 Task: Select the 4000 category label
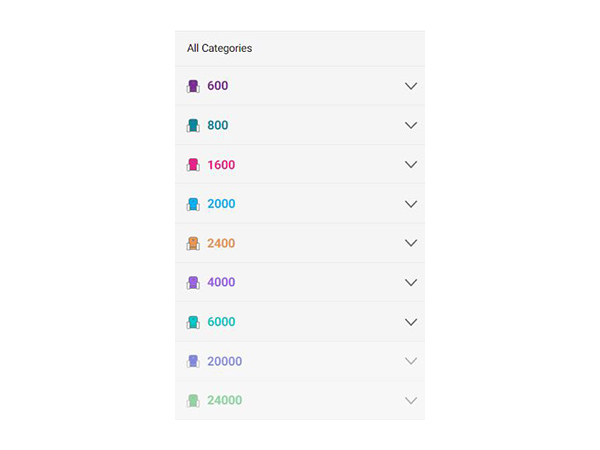tap(221, 282)
